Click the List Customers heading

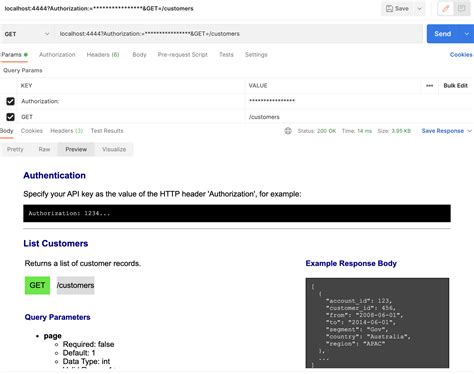coord(56,244)
